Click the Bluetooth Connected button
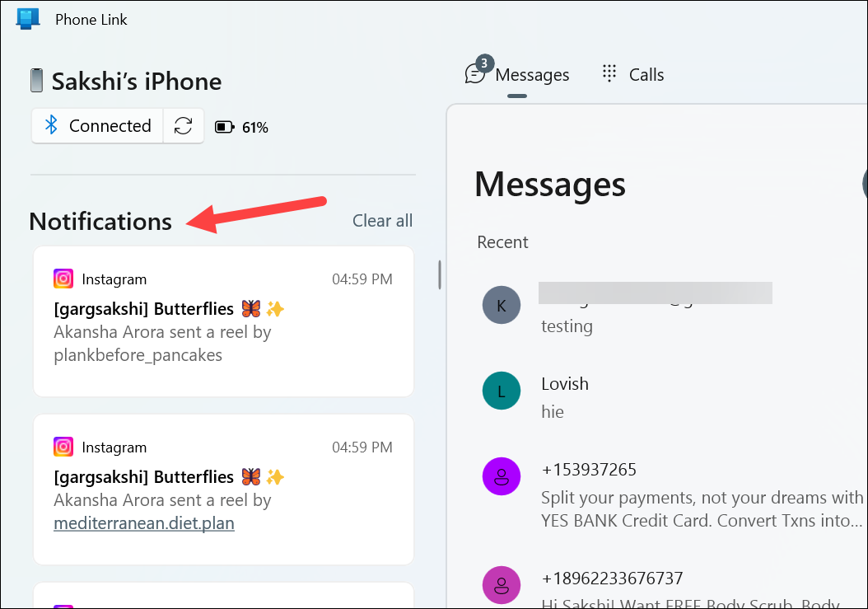The height and width of the screenshot is (609, 868). (97, 126)
